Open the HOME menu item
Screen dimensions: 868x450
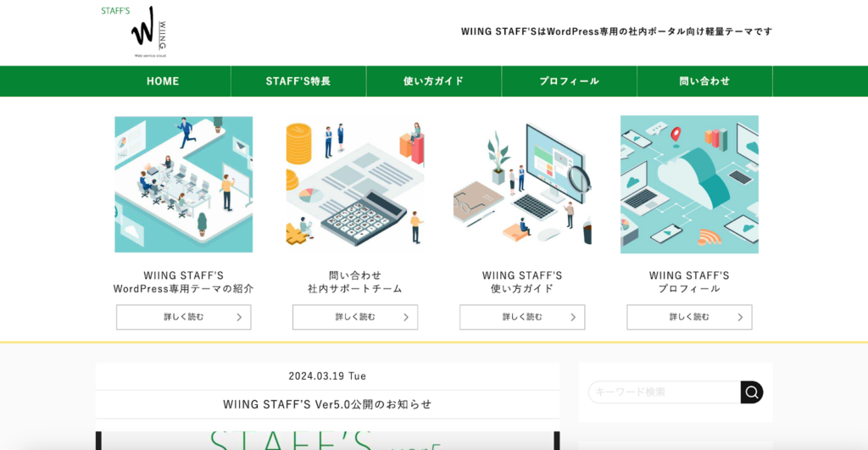(163, 81)
